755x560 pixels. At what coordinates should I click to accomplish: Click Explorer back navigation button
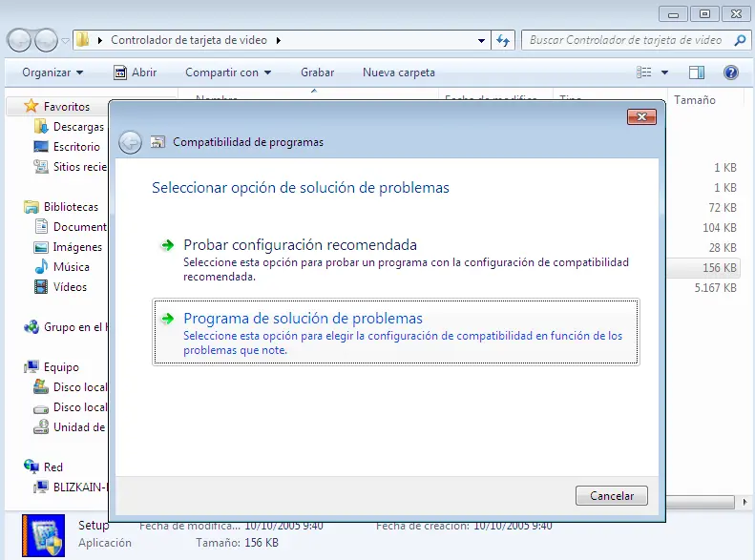19,40
